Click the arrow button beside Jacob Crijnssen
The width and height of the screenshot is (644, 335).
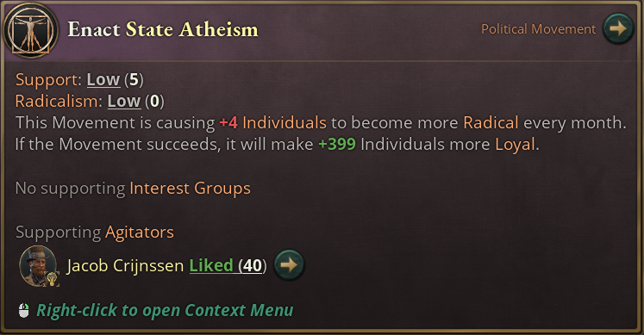289,265
